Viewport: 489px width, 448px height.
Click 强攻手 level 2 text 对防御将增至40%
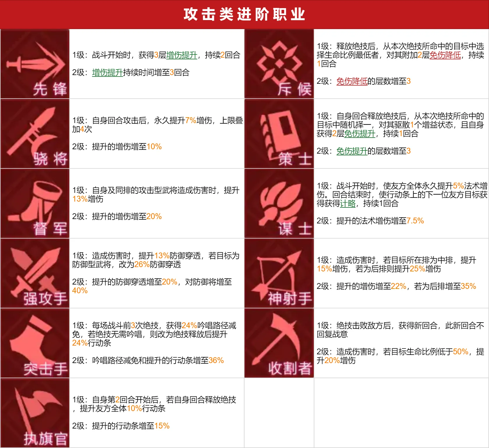[152, 286]
